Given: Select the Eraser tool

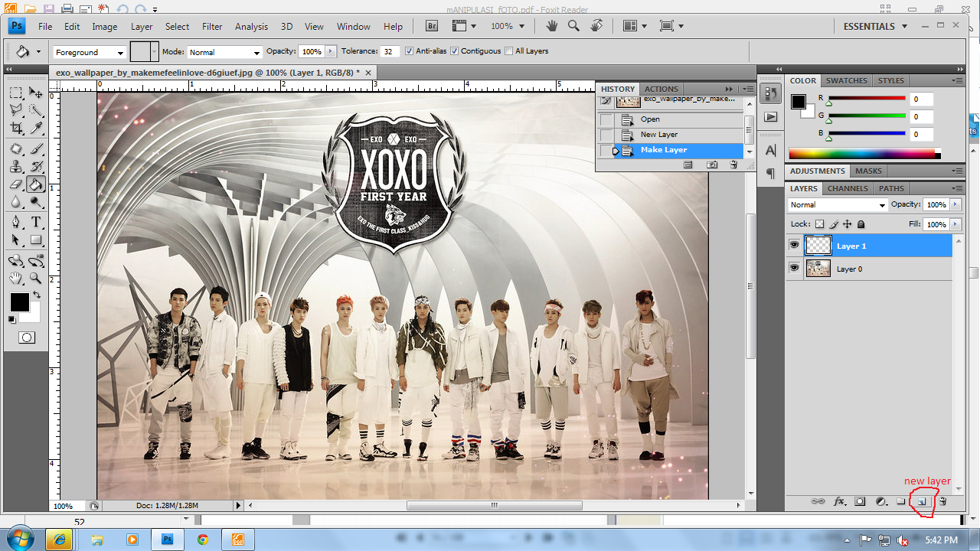Looking at the screenshot, I should [15, 184].
